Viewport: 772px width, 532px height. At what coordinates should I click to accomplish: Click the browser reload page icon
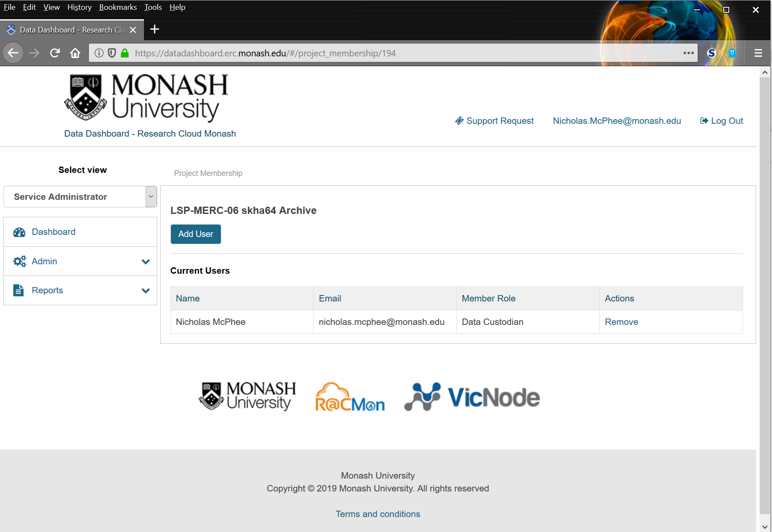pos(55,53)
